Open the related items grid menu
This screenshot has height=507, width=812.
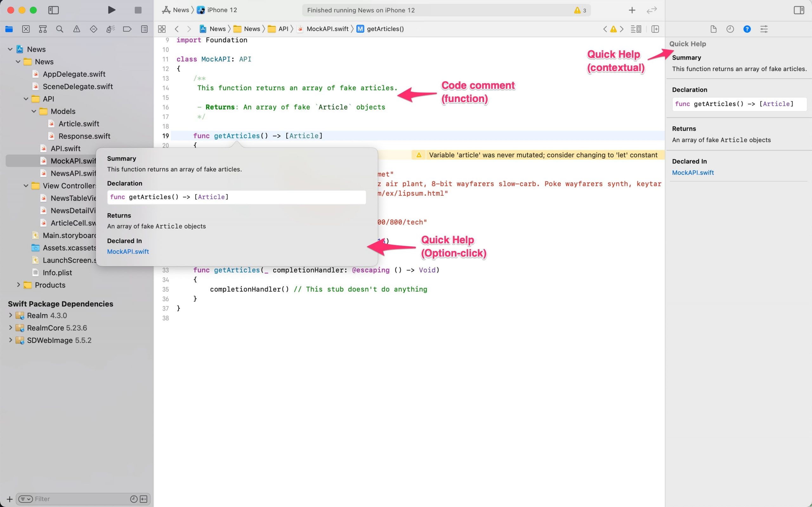coord(162,29)
